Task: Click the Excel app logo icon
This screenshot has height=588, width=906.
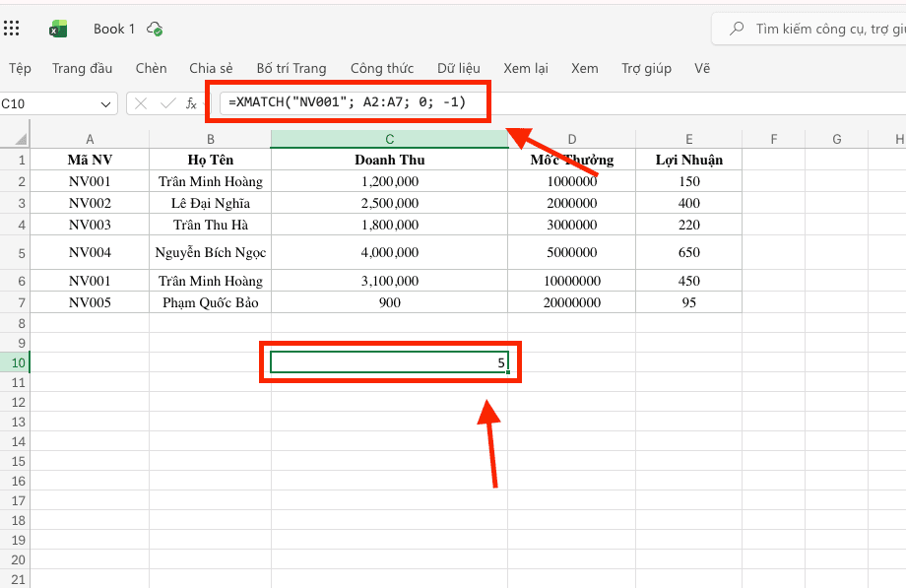Action: point(58,29)
